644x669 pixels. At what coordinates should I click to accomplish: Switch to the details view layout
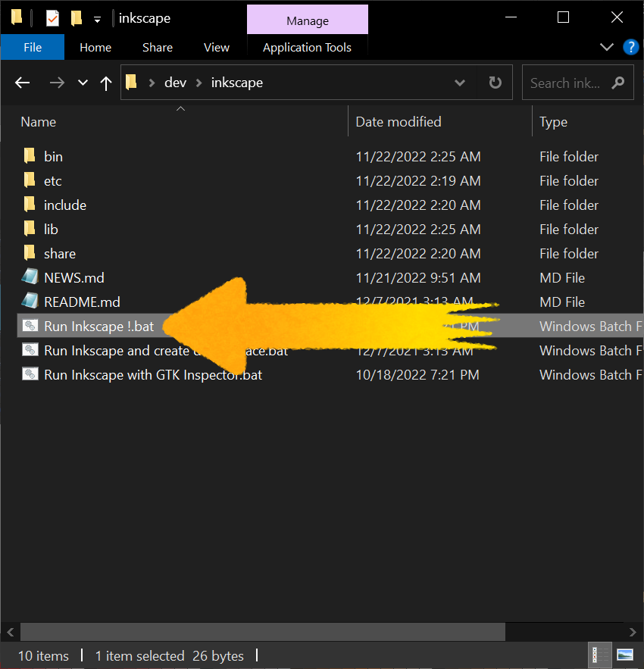click(x=599, y=655)
